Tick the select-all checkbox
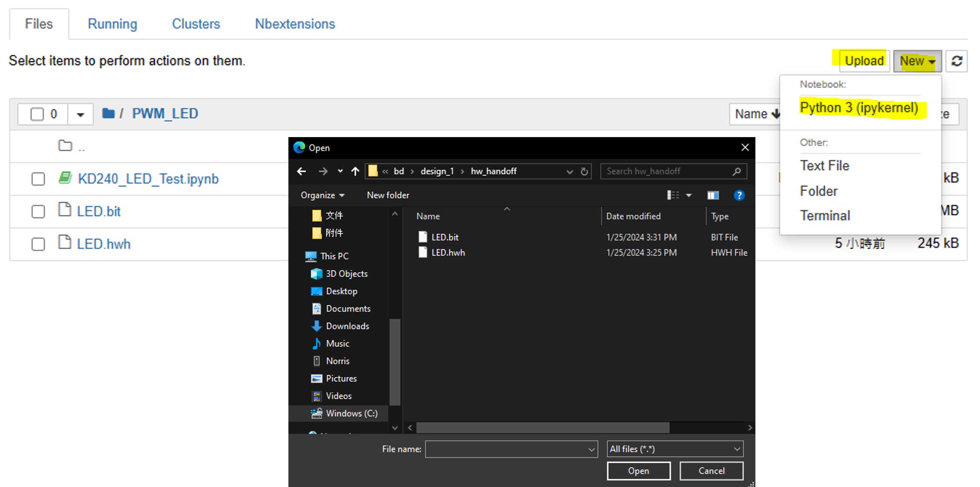This screenshot has height=487, width=980. [37, 114]
